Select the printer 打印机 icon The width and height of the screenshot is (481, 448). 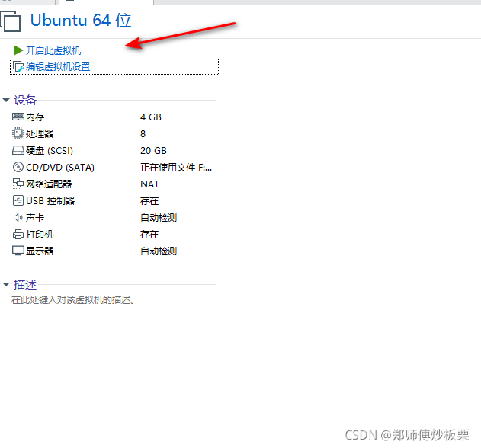tap(18, 234)
